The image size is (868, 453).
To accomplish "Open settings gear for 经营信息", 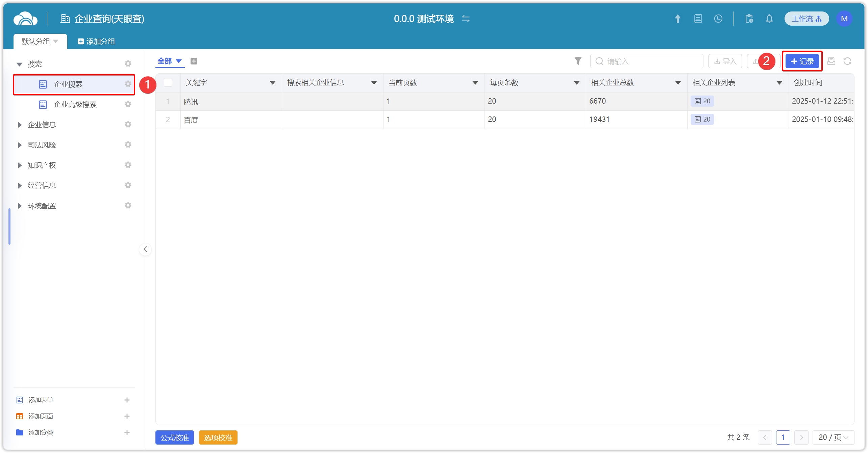I will tap(128, 185).
